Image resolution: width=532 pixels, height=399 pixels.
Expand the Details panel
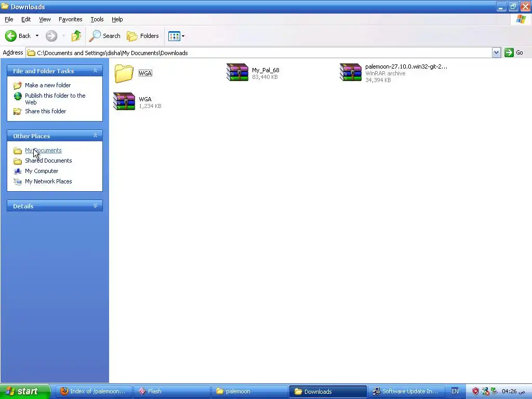(96, 206)
